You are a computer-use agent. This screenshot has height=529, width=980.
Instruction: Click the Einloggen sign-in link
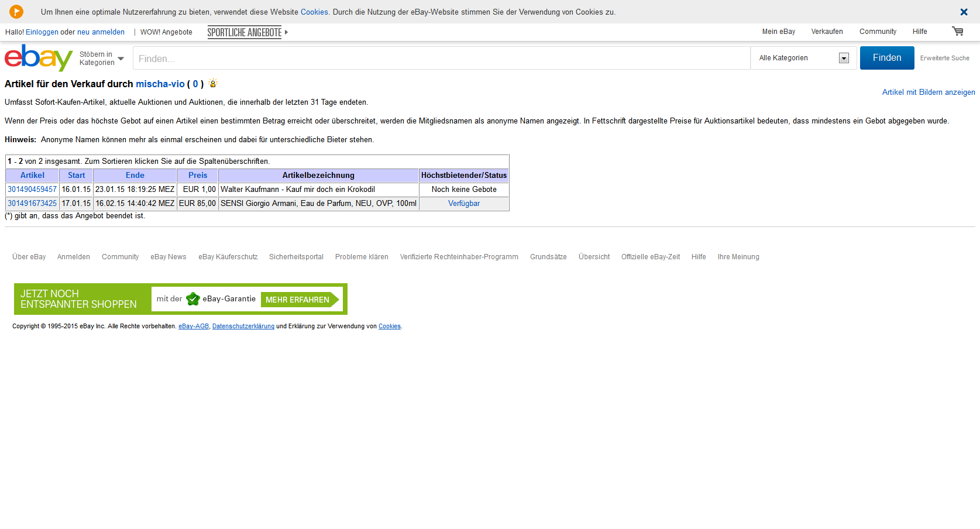pyautogui.click(x=42, y=32)
